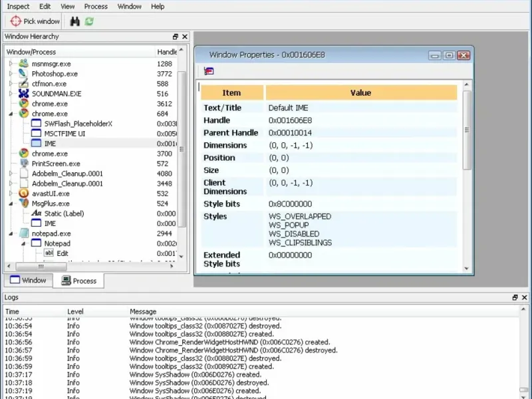The height and width of the screenshot is (399, 532).
Task: Click the Static (Label) Aa icon
Action: (x=36, y=213)
